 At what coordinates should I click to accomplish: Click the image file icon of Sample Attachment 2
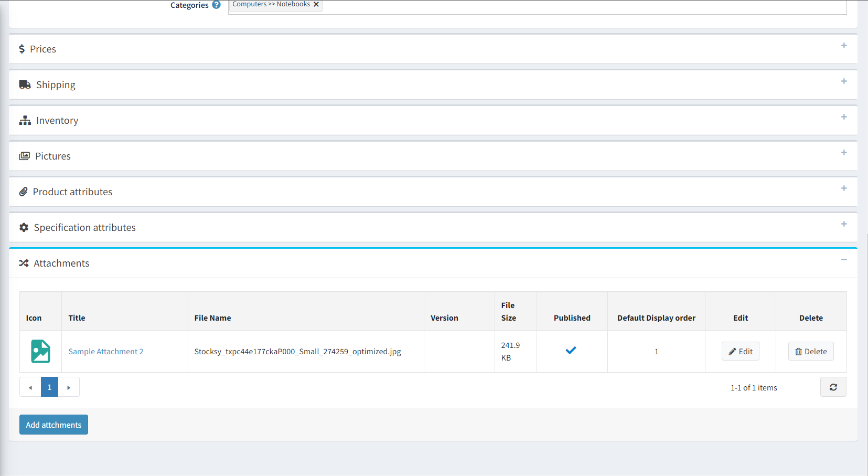click(x=40, y=352)
